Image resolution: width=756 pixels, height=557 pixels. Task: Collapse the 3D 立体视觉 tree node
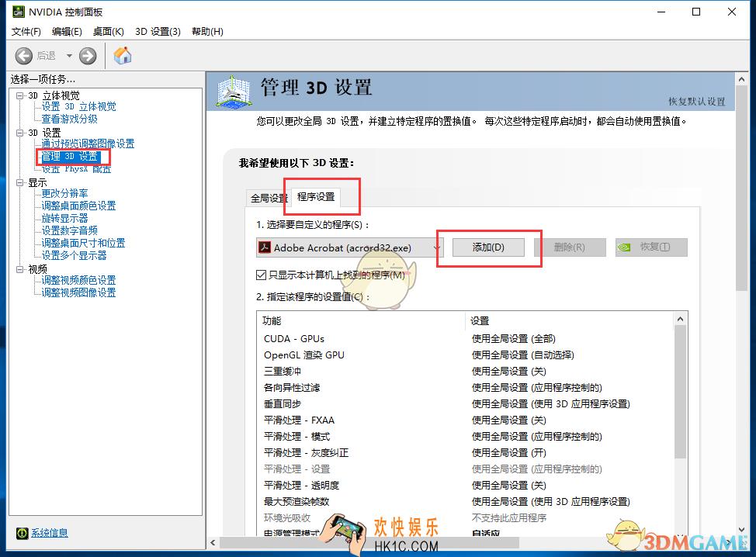pos(19,95)
